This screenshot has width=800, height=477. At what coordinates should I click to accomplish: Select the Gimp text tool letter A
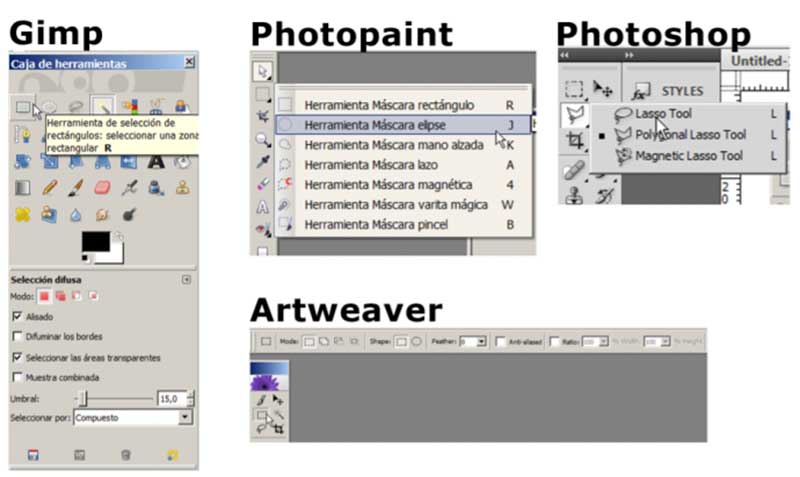click(x=156, y=162)
